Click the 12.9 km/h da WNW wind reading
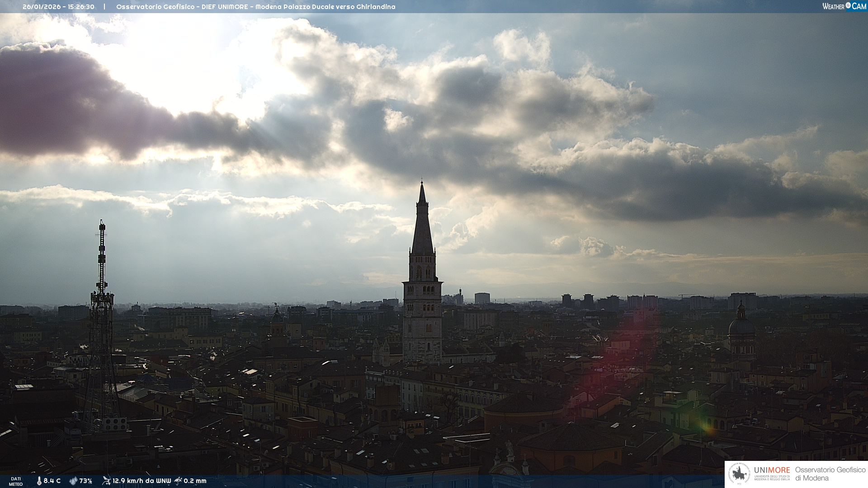 coord(142,481)
